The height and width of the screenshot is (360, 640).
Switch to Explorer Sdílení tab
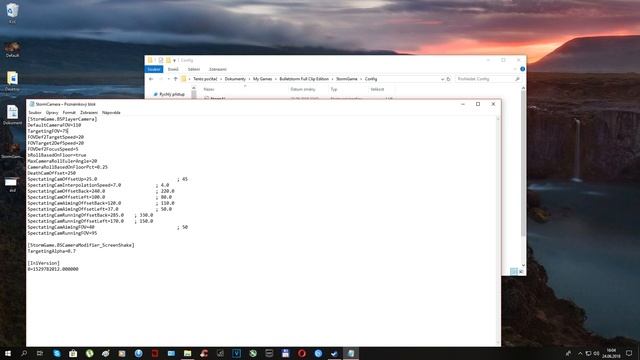point(193,69)
